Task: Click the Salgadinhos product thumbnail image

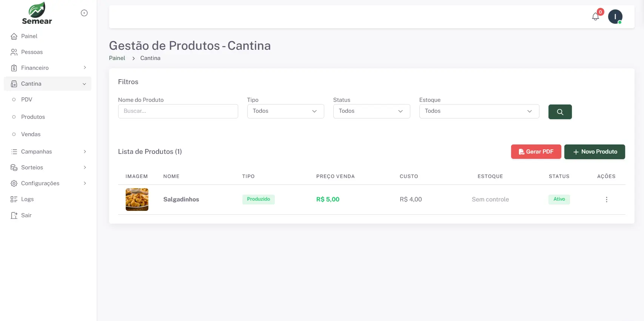Action: click(x=137, y=200)
